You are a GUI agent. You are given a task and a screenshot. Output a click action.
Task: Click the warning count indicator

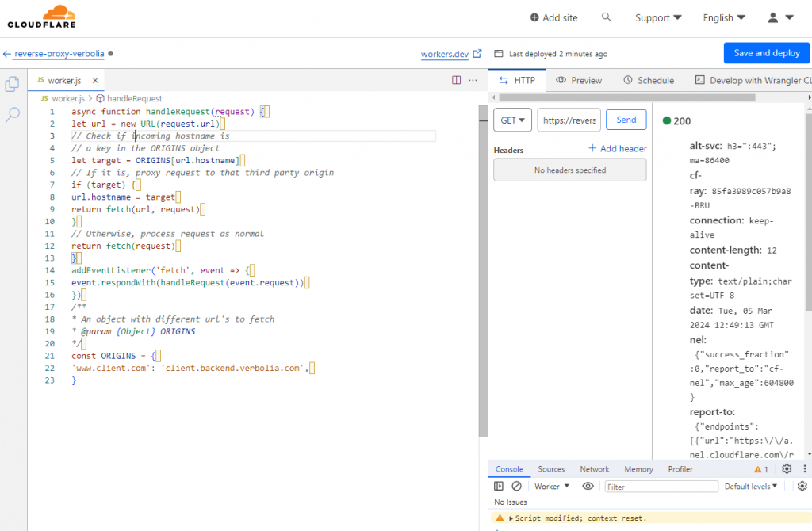(760, 469)
